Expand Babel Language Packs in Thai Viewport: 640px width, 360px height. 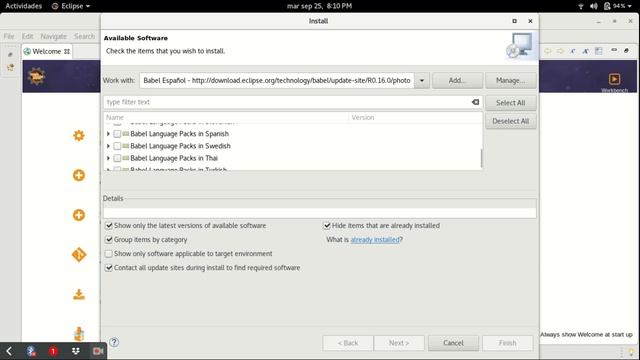pos(108,158)
